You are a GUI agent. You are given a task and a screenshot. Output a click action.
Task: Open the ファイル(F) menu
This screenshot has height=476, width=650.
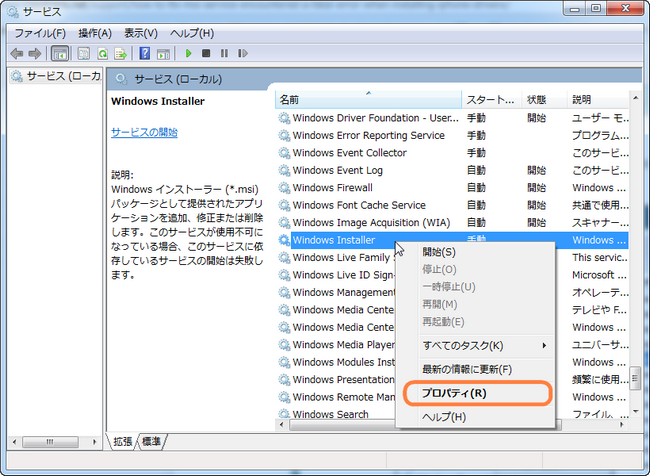pos(40,33)
